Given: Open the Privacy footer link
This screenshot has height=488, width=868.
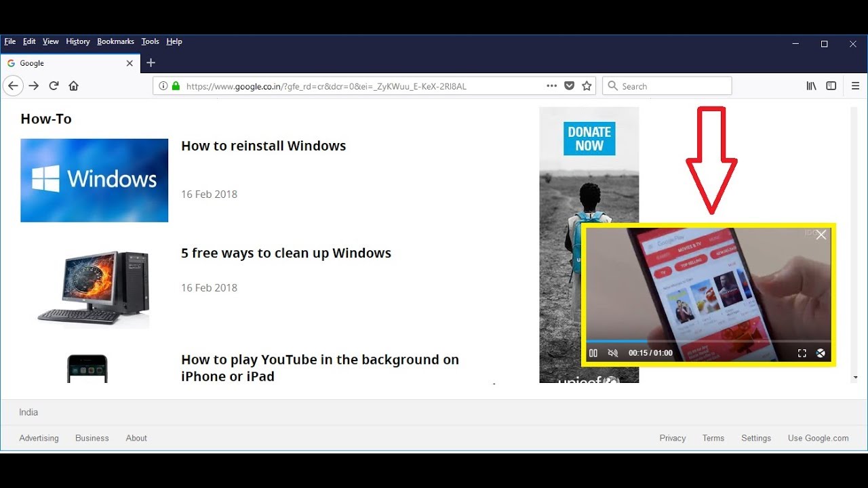Looking at the screenshot, I should pyautogui.click(x=673, y=438).
